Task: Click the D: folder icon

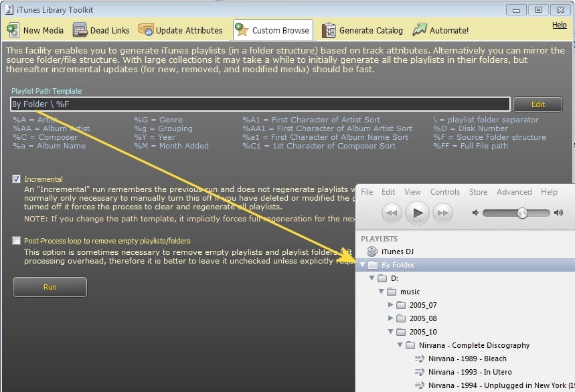Action: coord(382,278)
